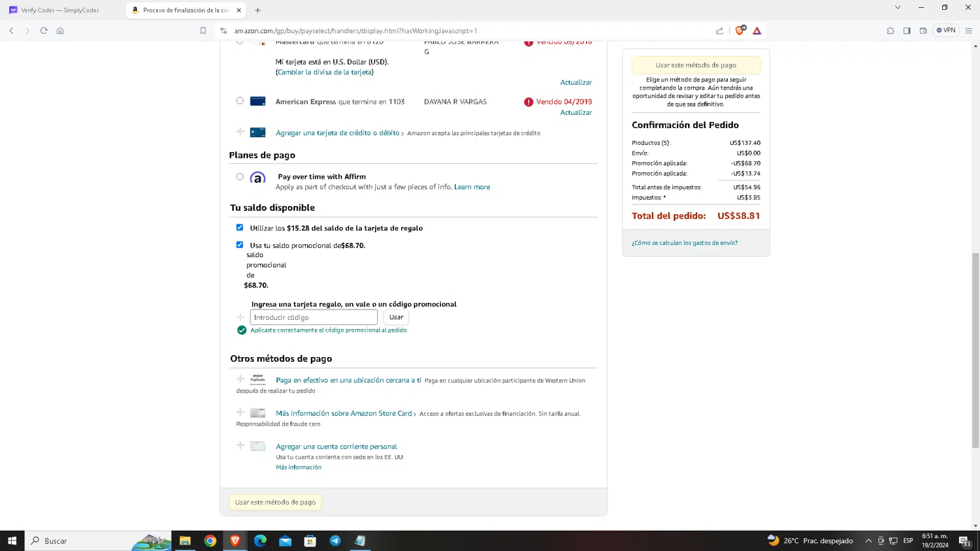The image size is (980, 551).
Task: Close the Amazon checkout tab
Action: click(239, 10)
